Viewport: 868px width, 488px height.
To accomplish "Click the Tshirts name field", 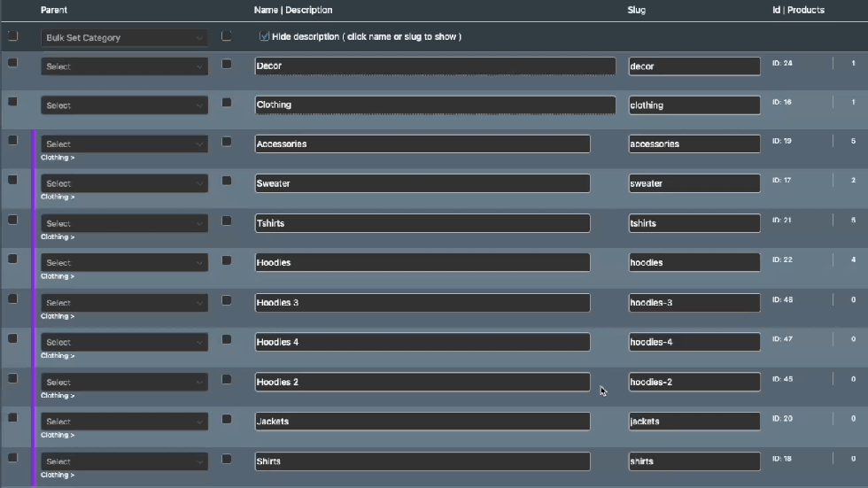I will [422, 223].
